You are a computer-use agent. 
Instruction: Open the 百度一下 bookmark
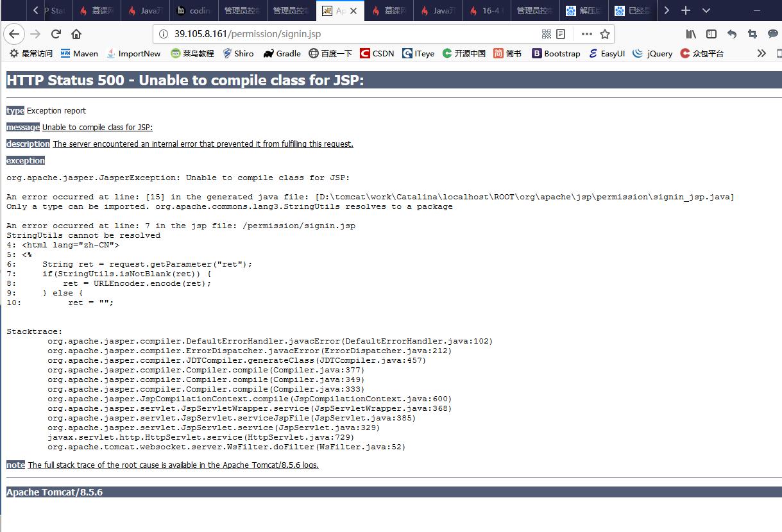[x=330, y=53]
